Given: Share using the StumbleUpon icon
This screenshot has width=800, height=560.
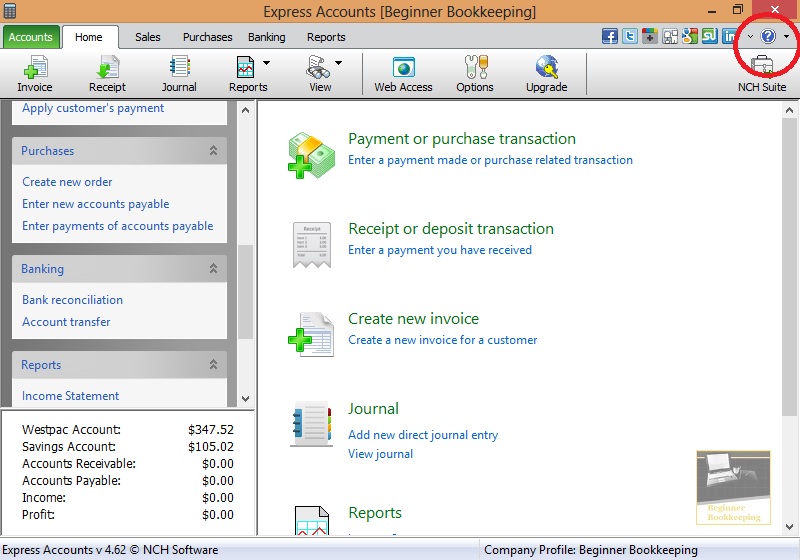Looking at the screenshot, I should [710, 37].
